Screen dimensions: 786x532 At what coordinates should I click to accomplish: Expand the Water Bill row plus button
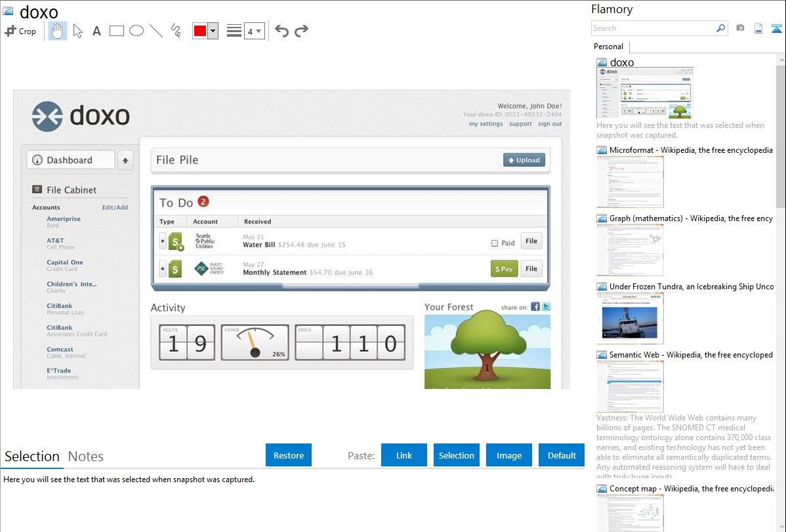(163, 241)
